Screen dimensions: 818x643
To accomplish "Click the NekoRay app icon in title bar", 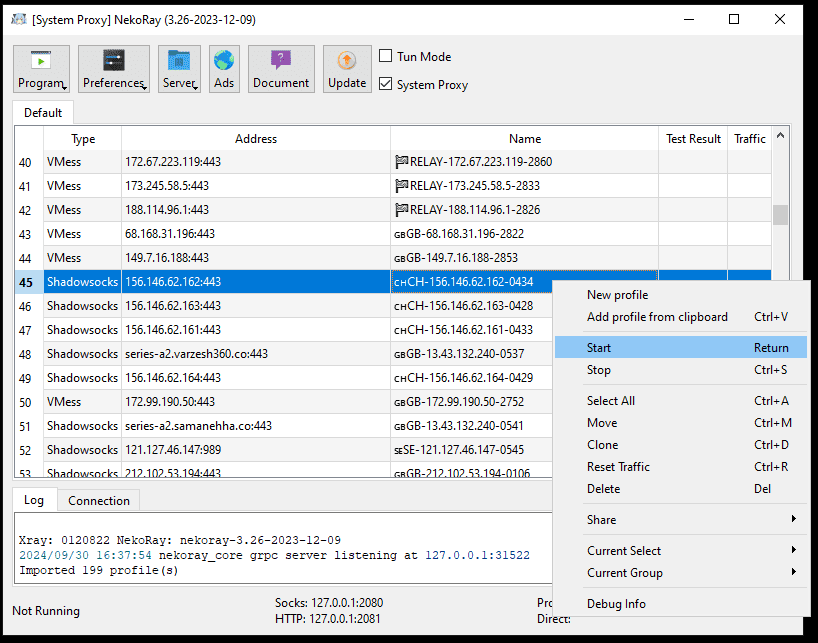I will tap(19, 20).
